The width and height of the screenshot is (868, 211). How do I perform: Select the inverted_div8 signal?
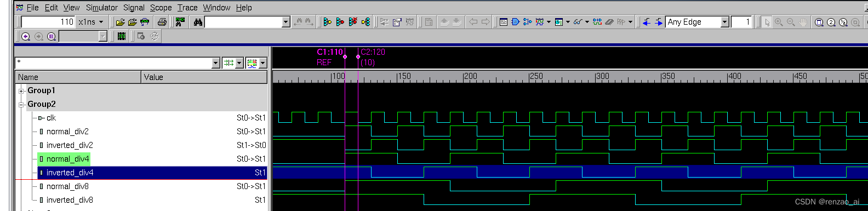[x=70, y=200]
